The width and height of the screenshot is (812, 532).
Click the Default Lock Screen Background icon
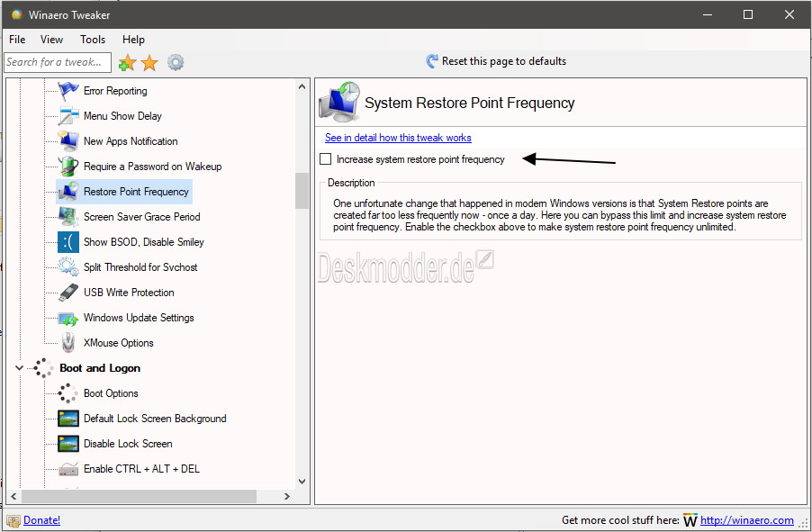tap(68, 419)
